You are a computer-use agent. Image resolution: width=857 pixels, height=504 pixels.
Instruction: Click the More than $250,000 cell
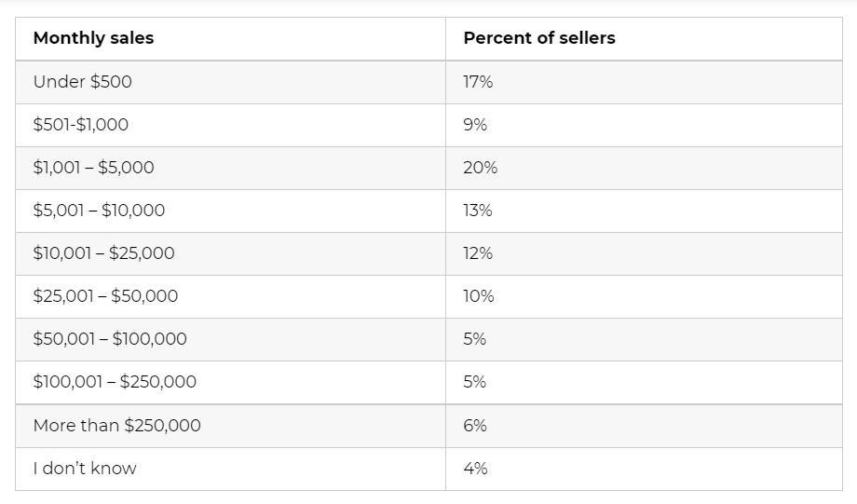(116, 426)
